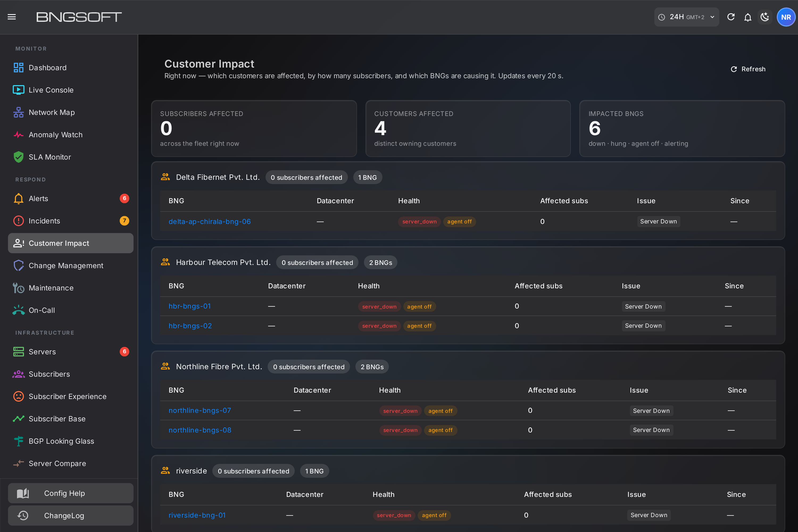This screenshot has height=532, width=798.
Task: Open delta-ap-chirala-bng-06 link
Action: click(209, 222)
